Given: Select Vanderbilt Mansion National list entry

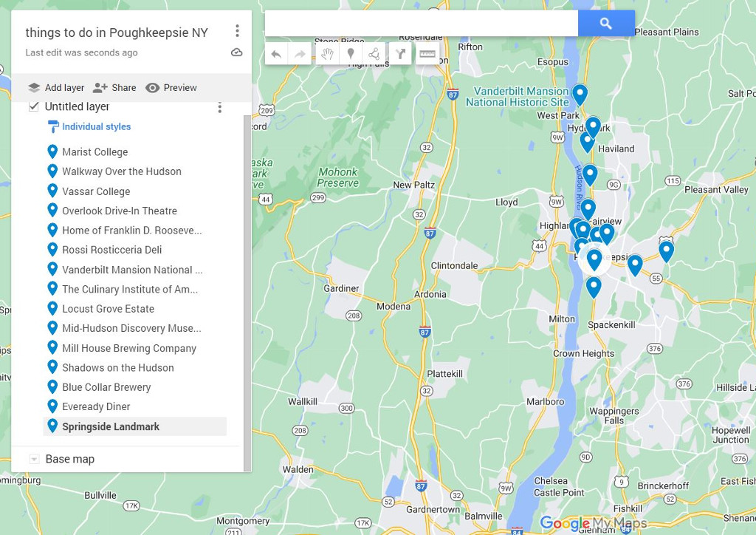Looking at the screenshot, I should (132, 270).
